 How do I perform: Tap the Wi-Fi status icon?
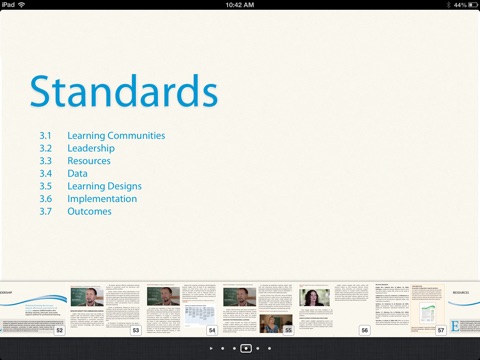tap(22, 5)
